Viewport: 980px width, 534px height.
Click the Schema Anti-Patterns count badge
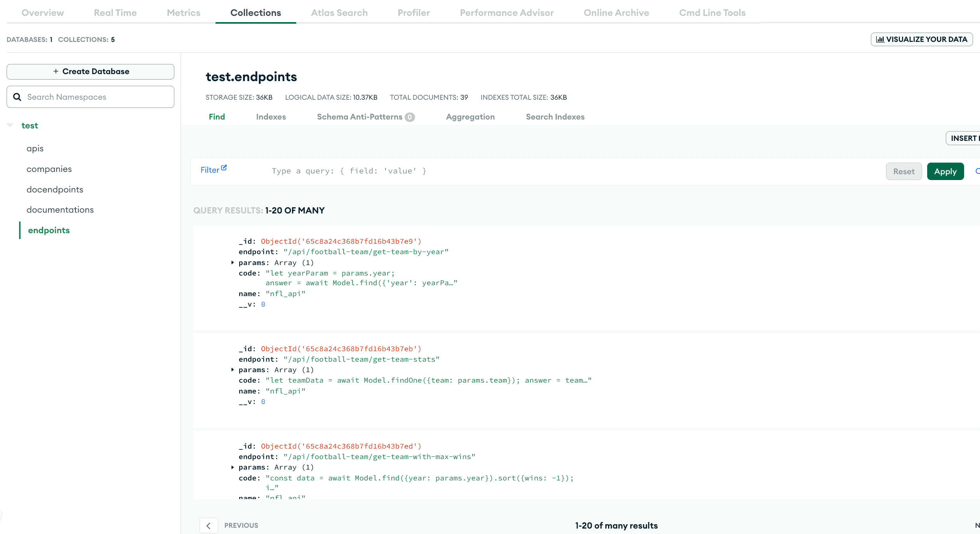tap(410, 117)
